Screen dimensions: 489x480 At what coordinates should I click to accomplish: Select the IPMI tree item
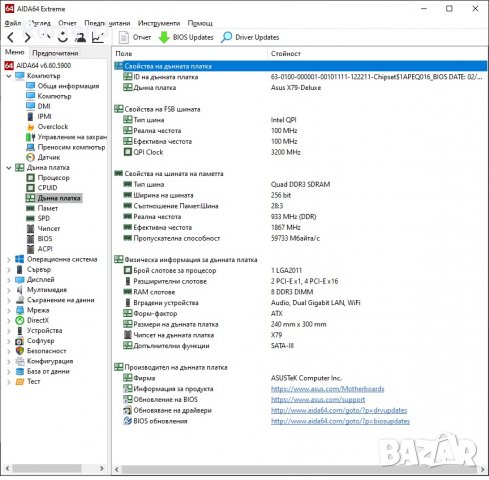44,116
